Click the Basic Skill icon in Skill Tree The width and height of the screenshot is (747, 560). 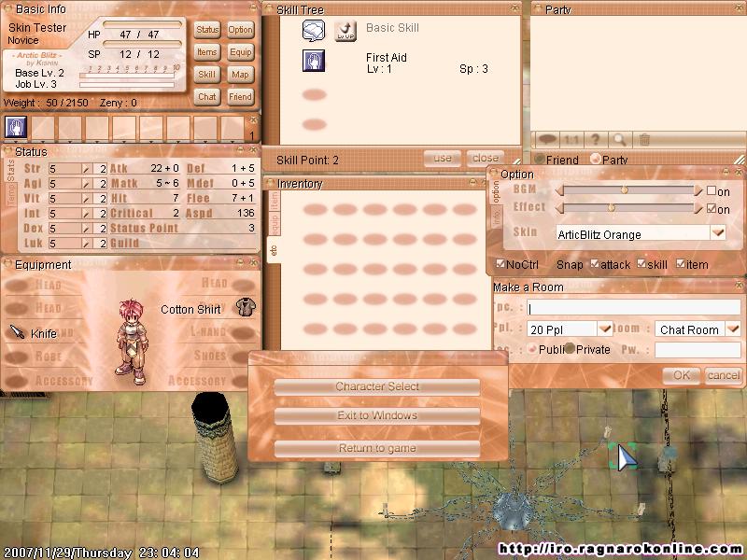[314, 31]
